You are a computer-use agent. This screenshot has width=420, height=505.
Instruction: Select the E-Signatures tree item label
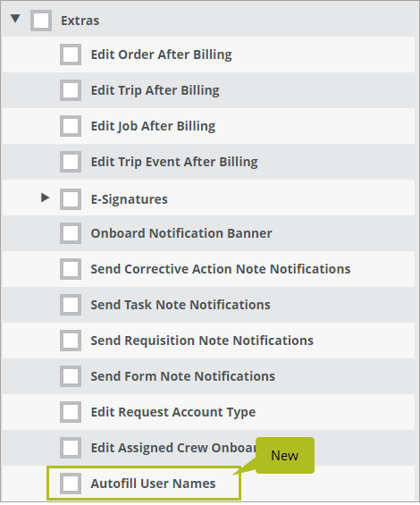(130, 199)
